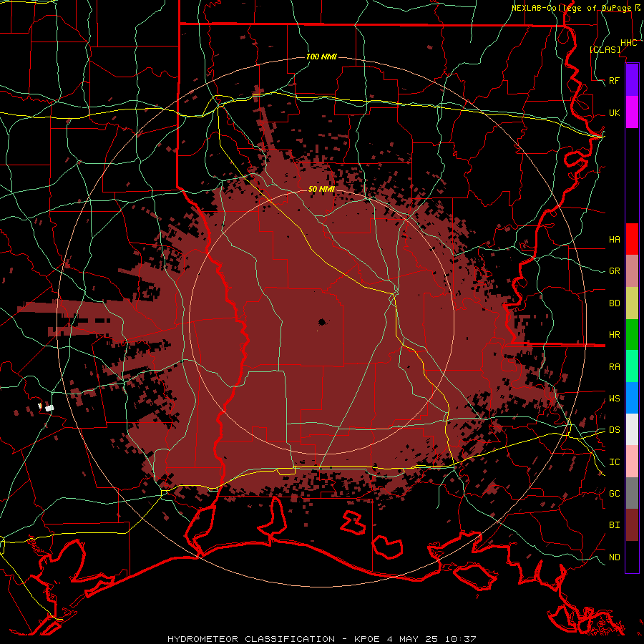The height and width of the screenshot is (644, 644).
Task: Click the BI brown legend swatch
Action: click(632, 525)
